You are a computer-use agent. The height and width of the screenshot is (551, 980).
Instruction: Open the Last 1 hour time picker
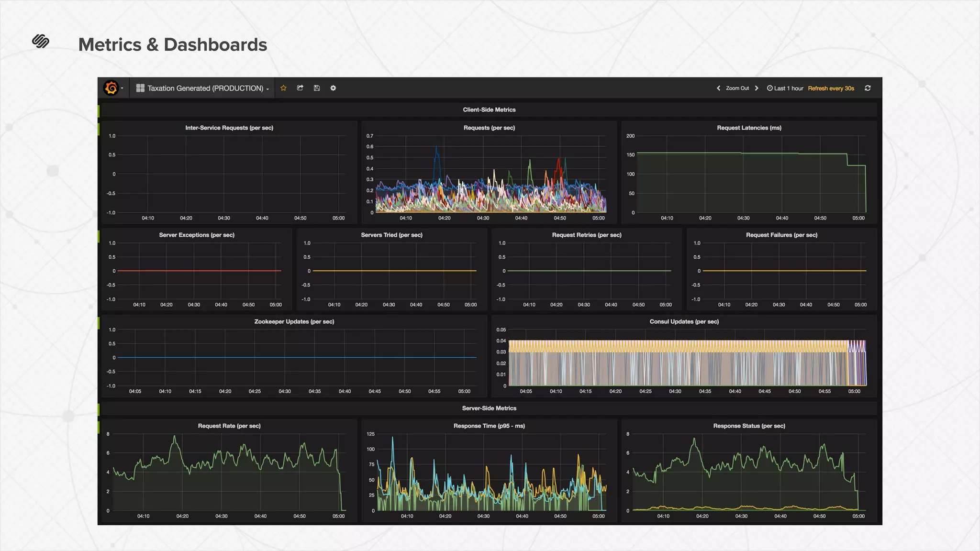(785, 88)
